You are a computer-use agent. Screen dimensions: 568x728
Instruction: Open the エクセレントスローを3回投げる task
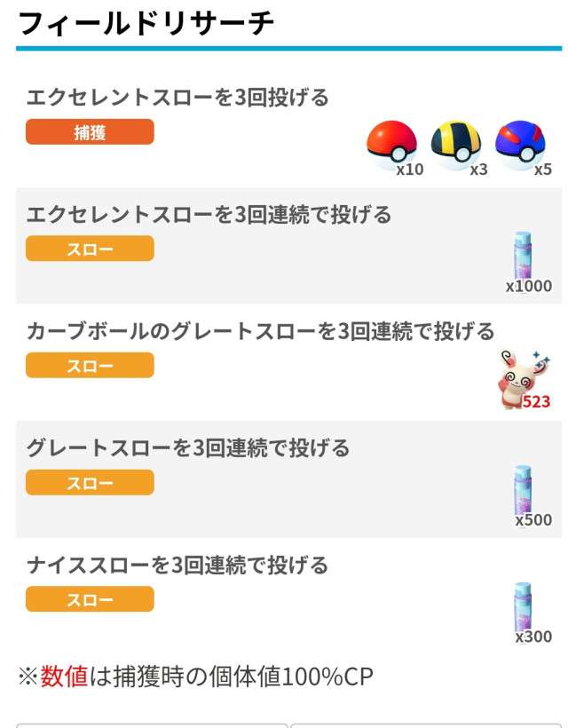[177, 98]
